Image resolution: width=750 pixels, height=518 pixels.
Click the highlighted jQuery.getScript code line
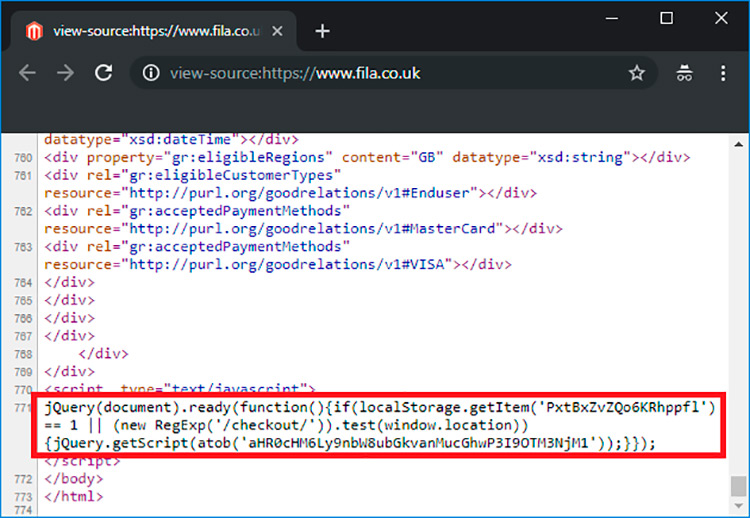coord(340,443)
